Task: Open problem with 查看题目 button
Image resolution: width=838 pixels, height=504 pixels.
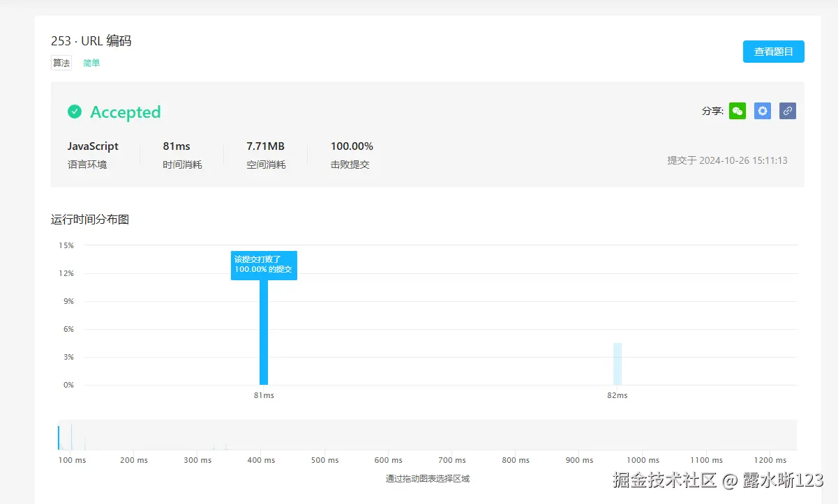Action: (x=774, y=52)
